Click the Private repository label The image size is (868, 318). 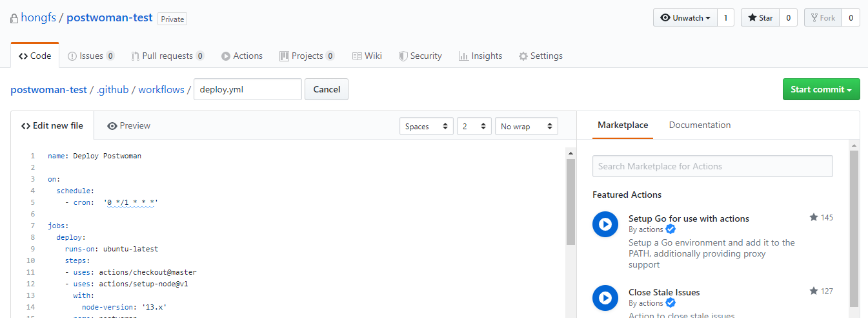172,19
